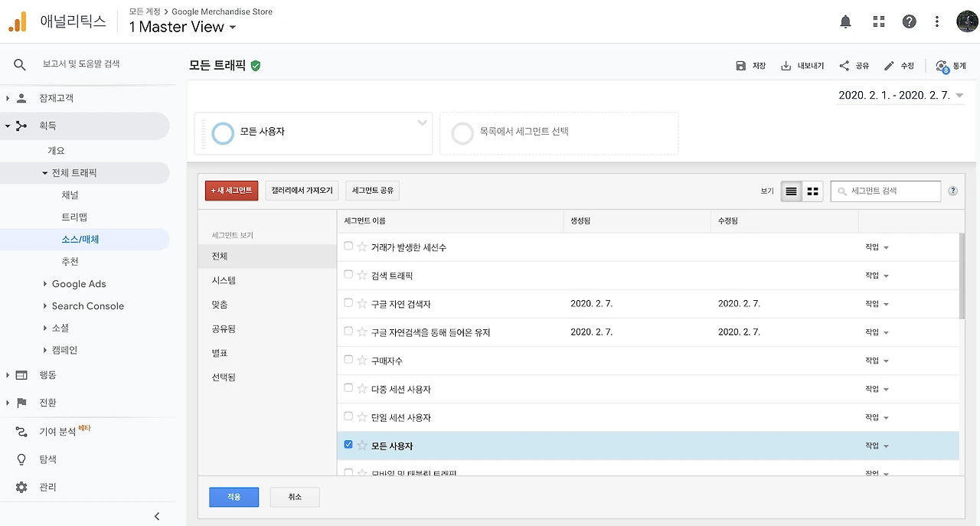Click the + 새 세그먼트 button

pyautogui.click(x=232, y=191)
